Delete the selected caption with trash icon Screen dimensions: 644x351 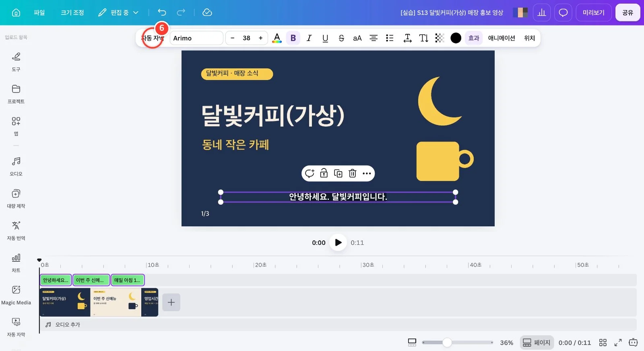pos(353,173)
